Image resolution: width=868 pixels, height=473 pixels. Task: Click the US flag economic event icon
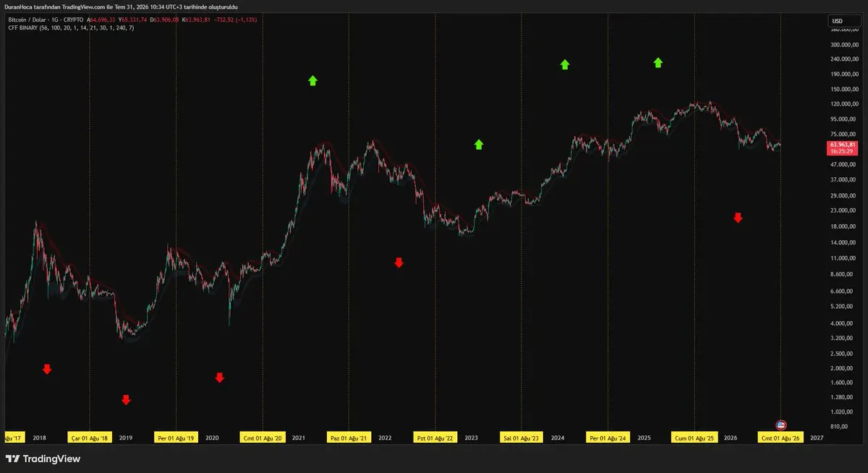click(781, 425)
